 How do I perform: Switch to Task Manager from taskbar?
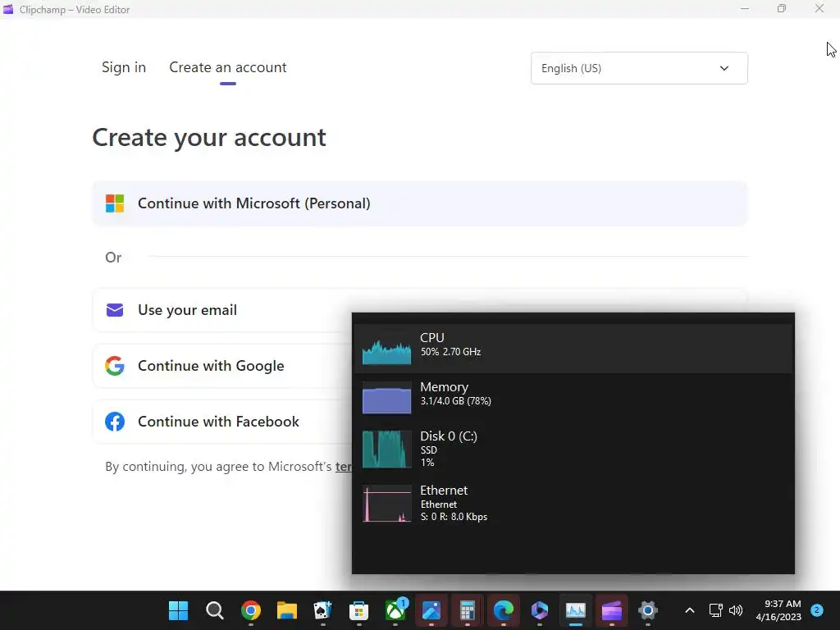(576, 610)
